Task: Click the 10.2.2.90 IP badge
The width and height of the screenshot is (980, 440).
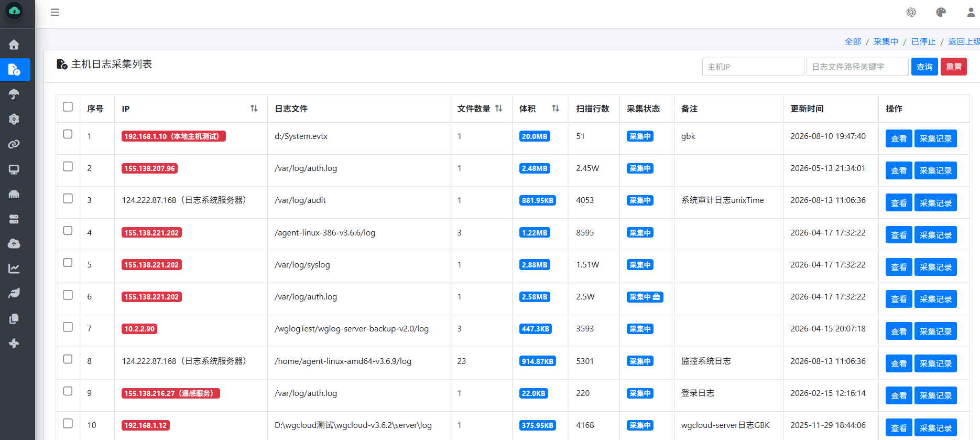Action: pyautogui.click(x=139, y=329)
